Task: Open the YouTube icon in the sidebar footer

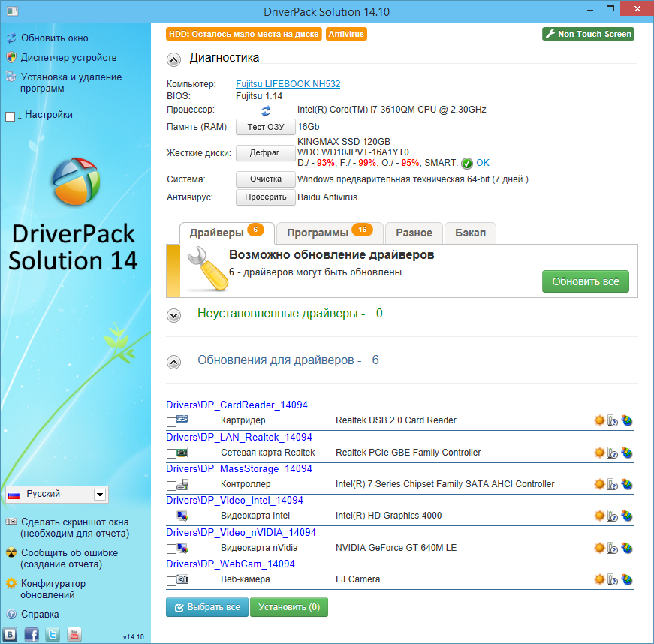Action: (x=74, y=635)
